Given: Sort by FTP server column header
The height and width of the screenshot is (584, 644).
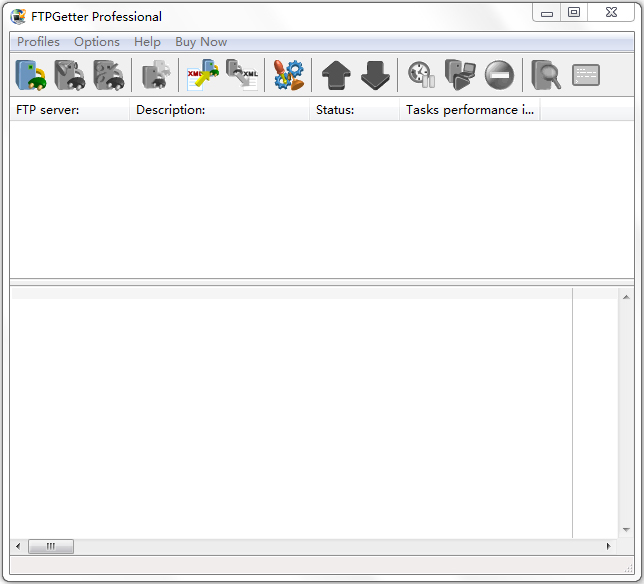Looking at the screenshot, I should pyautogui.click(x=70, y=110).
